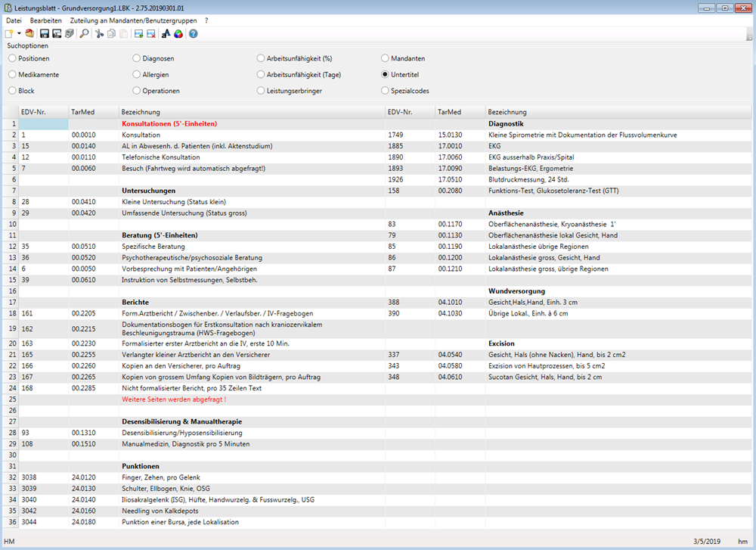Open the Datei menu

pos(14,20)
